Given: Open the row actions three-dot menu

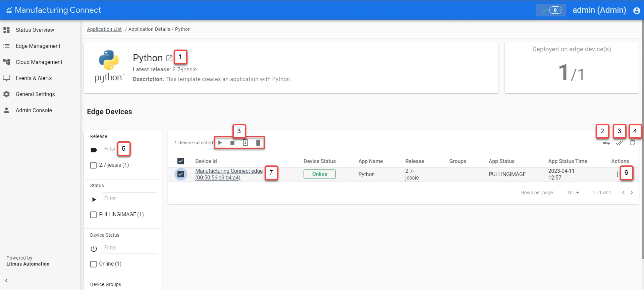Looking at the screenshot, I should click(x=618, y=174).
